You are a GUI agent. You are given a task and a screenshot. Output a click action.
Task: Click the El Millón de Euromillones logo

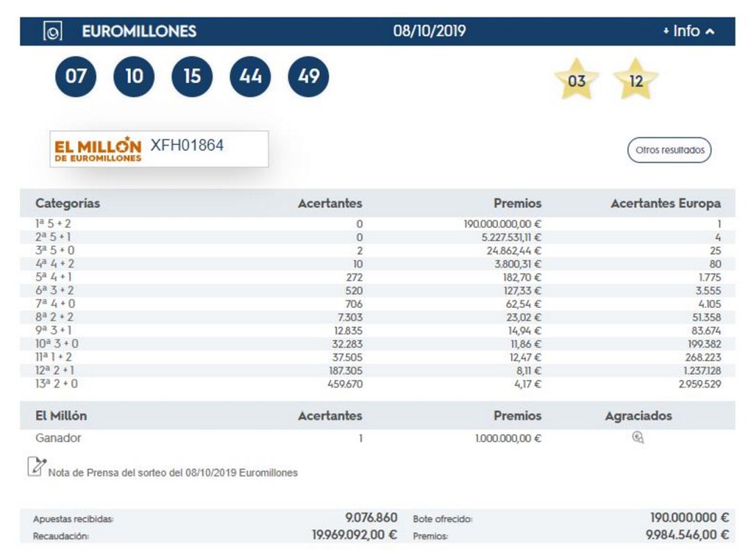pos(98,150)
